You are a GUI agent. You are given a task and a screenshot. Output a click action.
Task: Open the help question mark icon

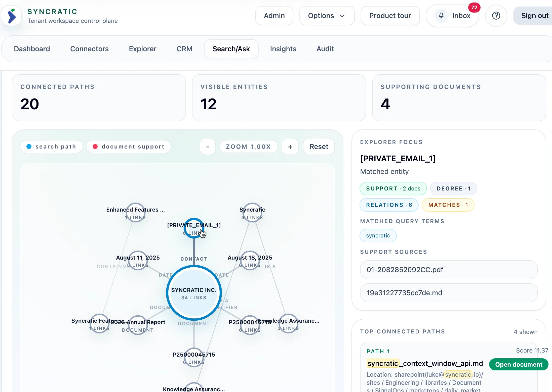coord(496,16)
